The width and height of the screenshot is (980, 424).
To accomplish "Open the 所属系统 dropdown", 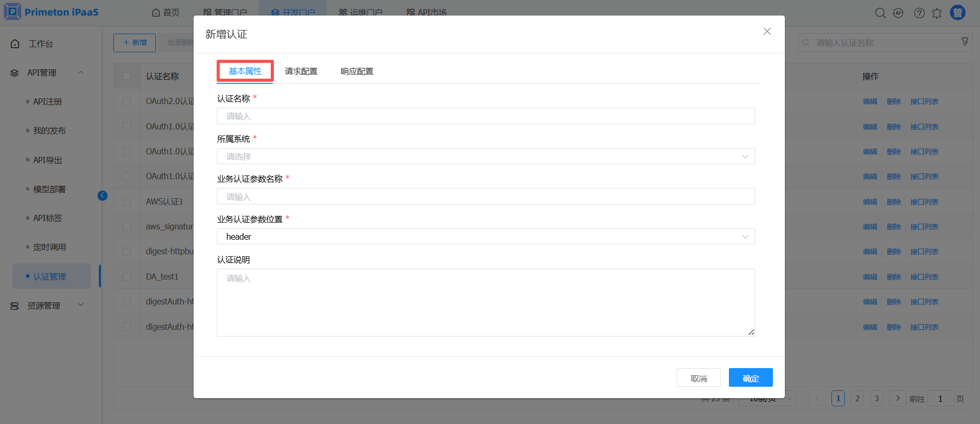I will click(485, 156).
